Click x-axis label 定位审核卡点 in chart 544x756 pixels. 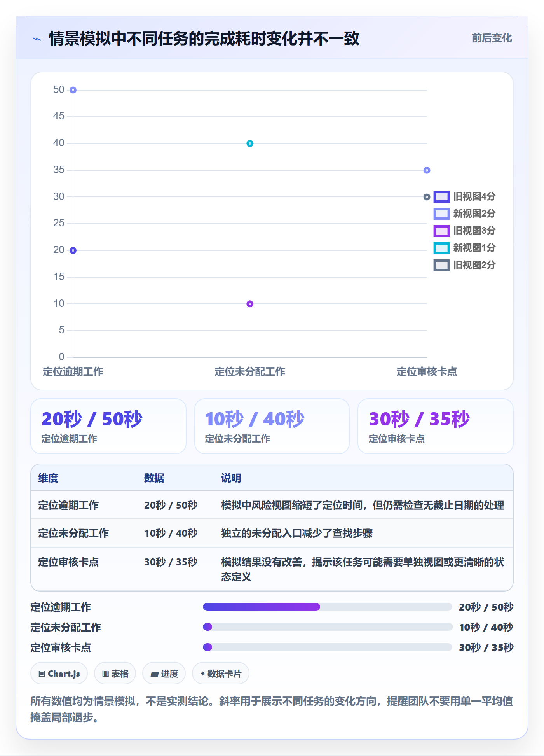(x=427, y=372)
